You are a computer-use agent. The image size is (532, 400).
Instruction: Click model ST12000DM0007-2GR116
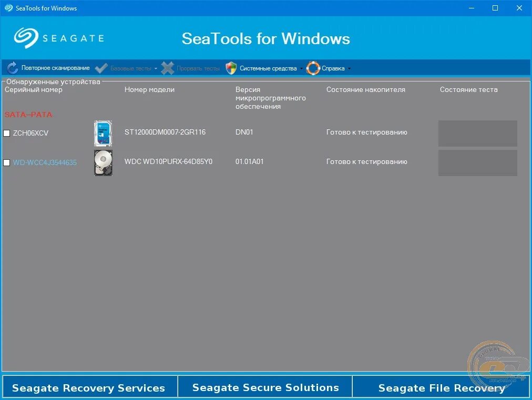(165, 132)
